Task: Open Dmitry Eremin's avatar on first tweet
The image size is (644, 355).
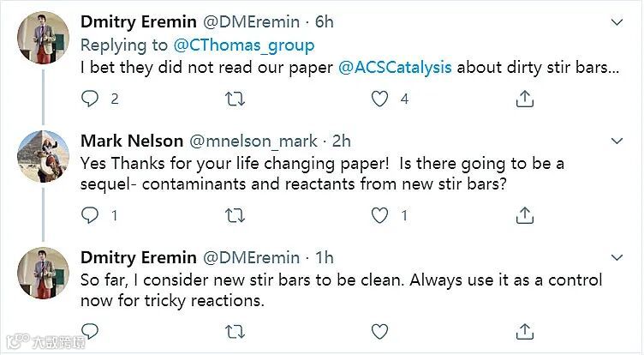Action: pyautogui.click(x=43, y=40)
